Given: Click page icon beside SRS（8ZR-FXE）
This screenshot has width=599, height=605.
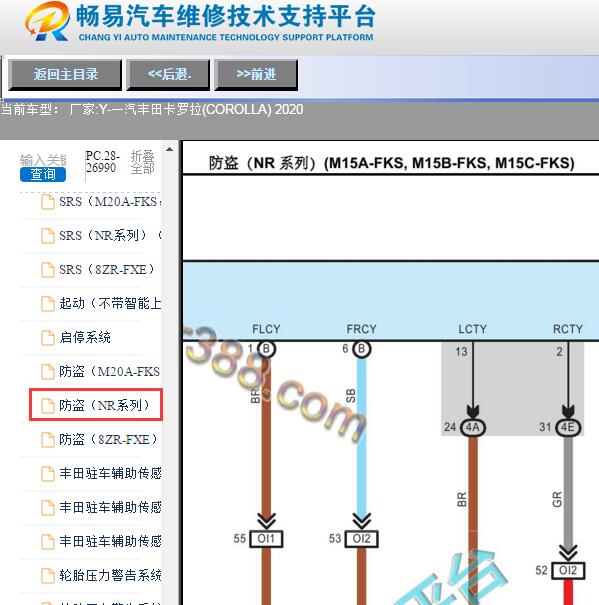Looking at the screenshot, I should pyautogui.click(x=47, y=270).
